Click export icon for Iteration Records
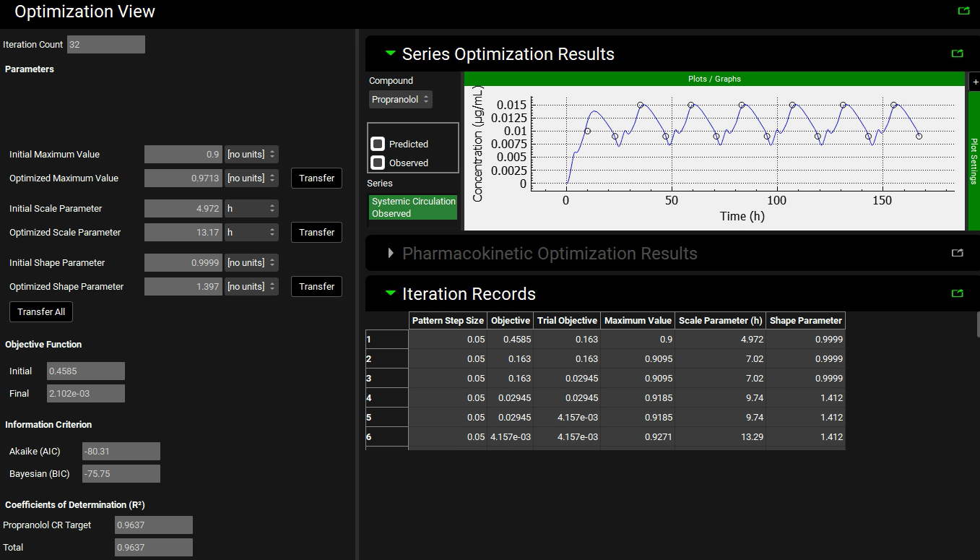This screenshot has width=980, height=560. click(x=958, y=293)
